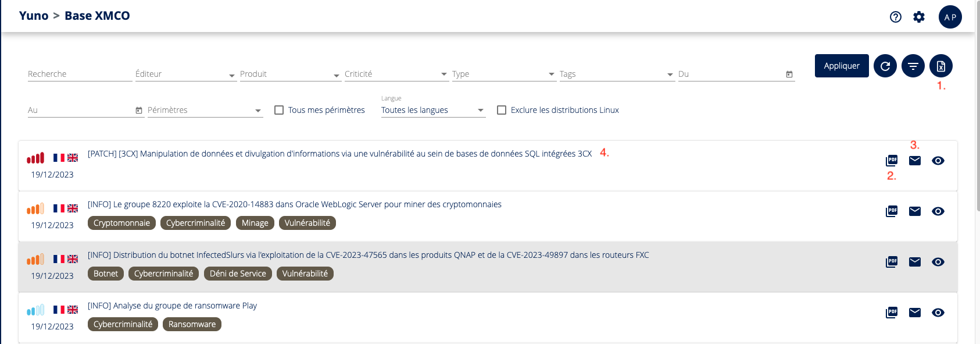
Task: Click the Recherche search field
Action: click(x=80, y=75)
